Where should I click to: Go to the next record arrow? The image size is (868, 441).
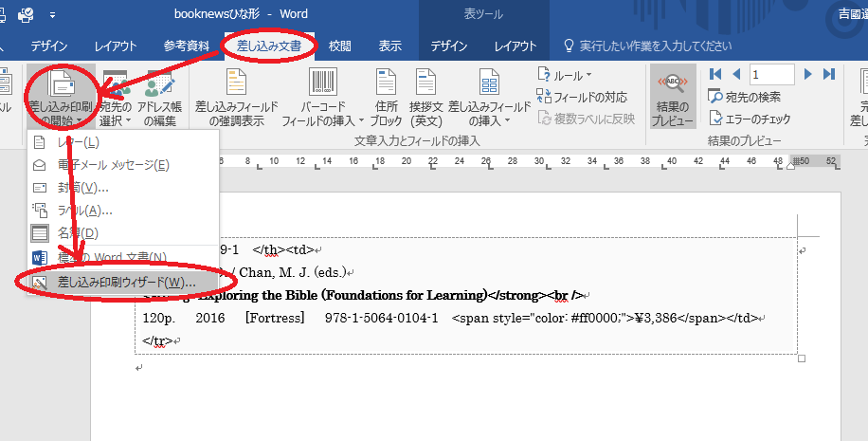[x=808, y=74]
